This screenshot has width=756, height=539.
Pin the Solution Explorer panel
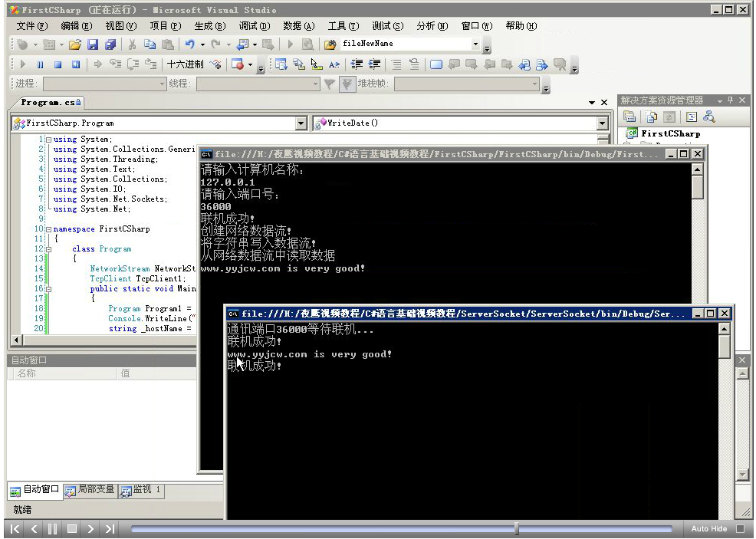pyautogui.click(x=731, y=100)
